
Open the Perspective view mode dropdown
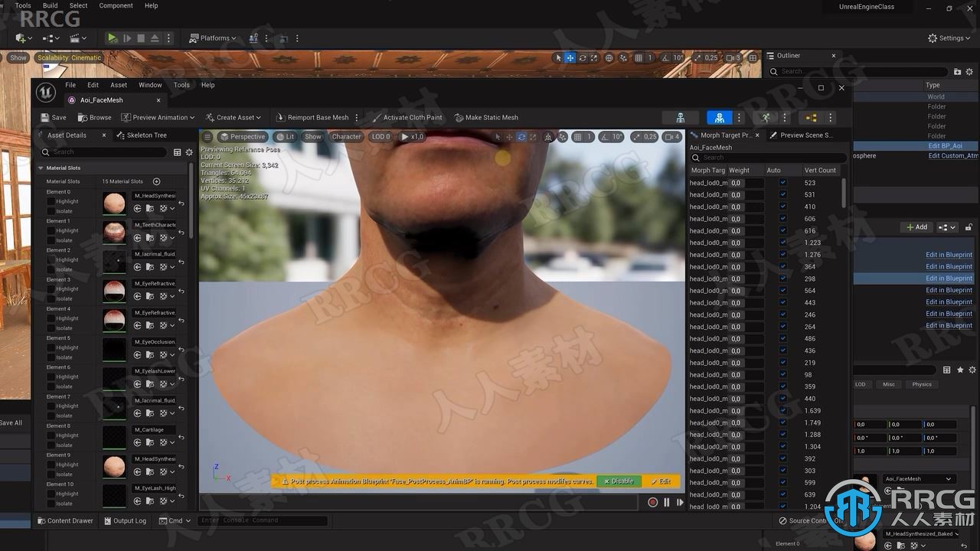click(242, 137)
